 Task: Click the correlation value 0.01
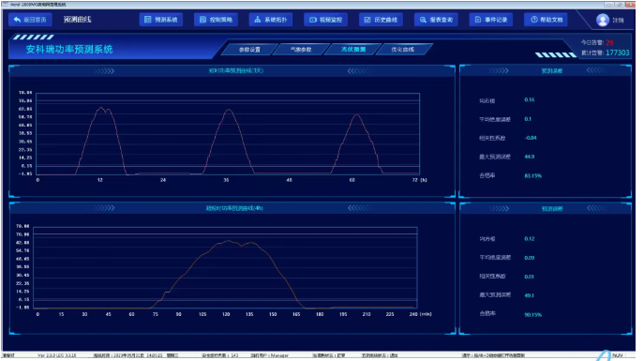pos(530,277)
